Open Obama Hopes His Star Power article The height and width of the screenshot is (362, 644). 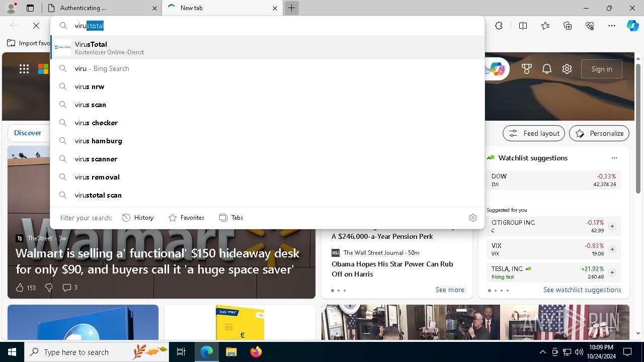tap(392, 269)
